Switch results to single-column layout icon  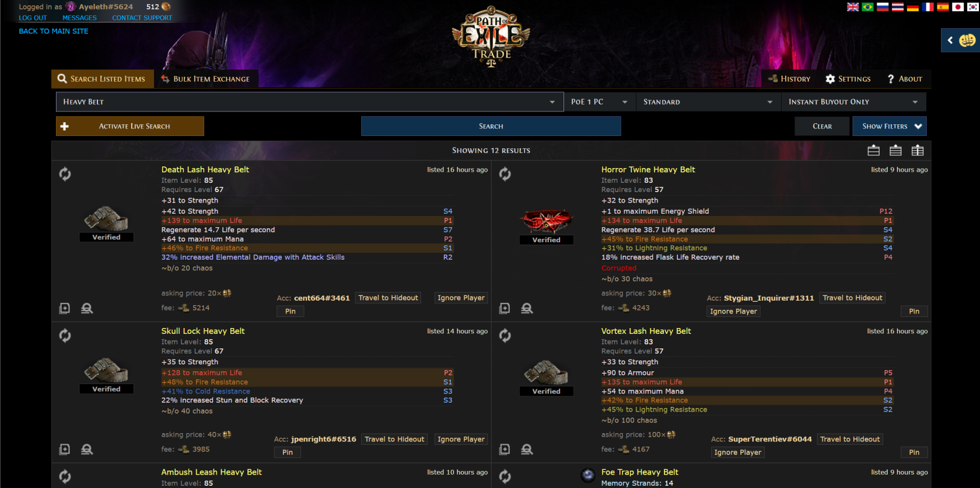873,151
